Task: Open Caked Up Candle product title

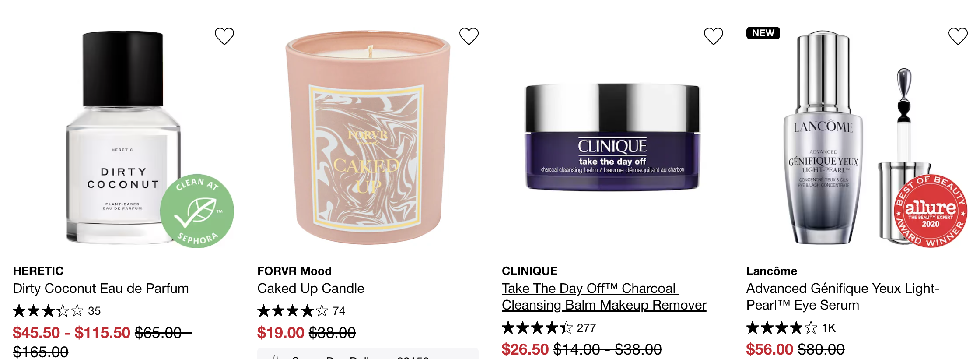Action: tap(311, 288)
